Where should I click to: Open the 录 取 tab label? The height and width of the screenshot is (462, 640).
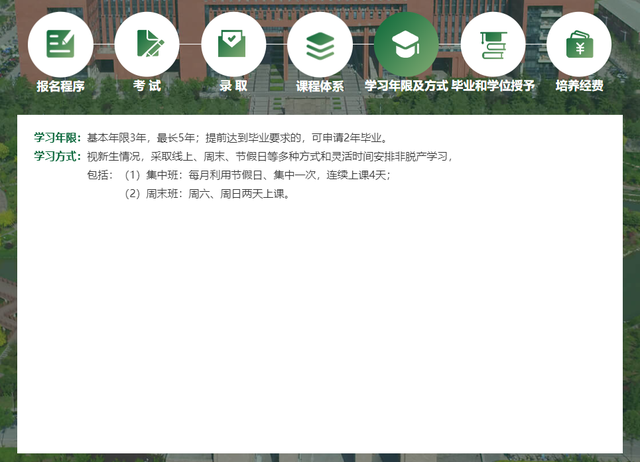pyautogui.click(x=233, y=86)
